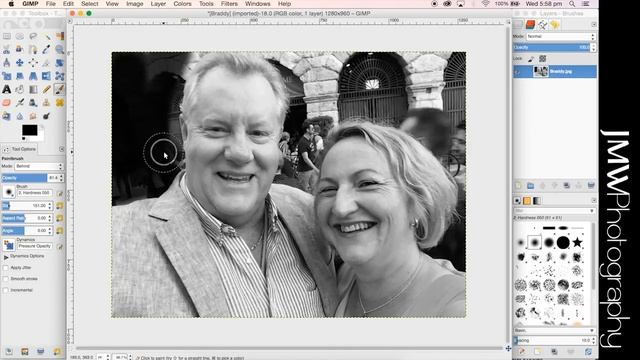Select the Clone stamp tool
This screenshot has height=360, width=640.
47,102
